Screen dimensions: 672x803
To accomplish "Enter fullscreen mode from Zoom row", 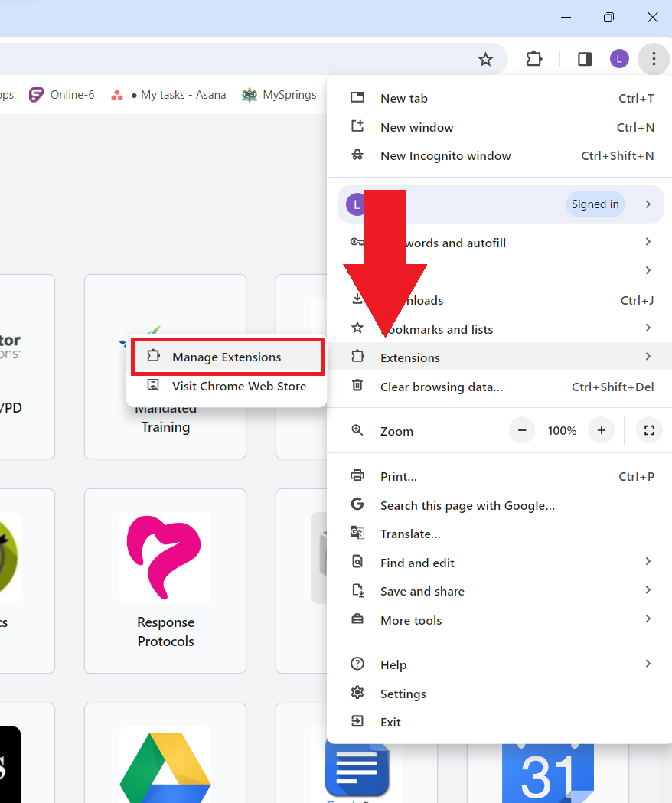I will point(649,431).
